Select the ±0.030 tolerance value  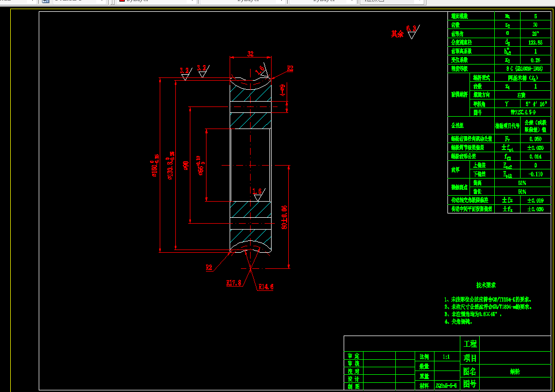(535, 209)
